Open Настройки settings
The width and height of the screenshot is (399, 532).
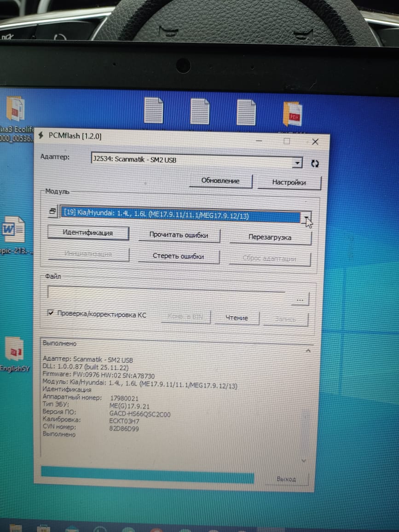(289, 182)
